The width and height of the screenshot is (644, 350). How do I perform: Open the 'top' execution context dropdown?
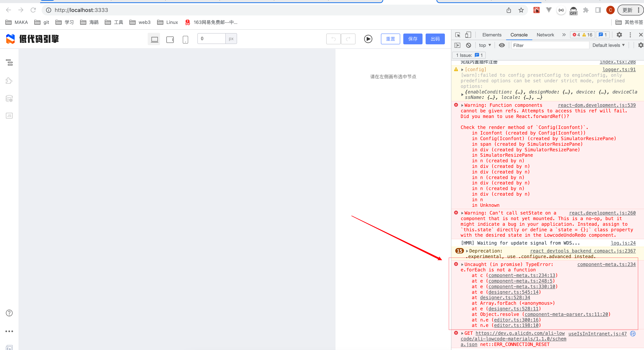click(x=484, y=45)
